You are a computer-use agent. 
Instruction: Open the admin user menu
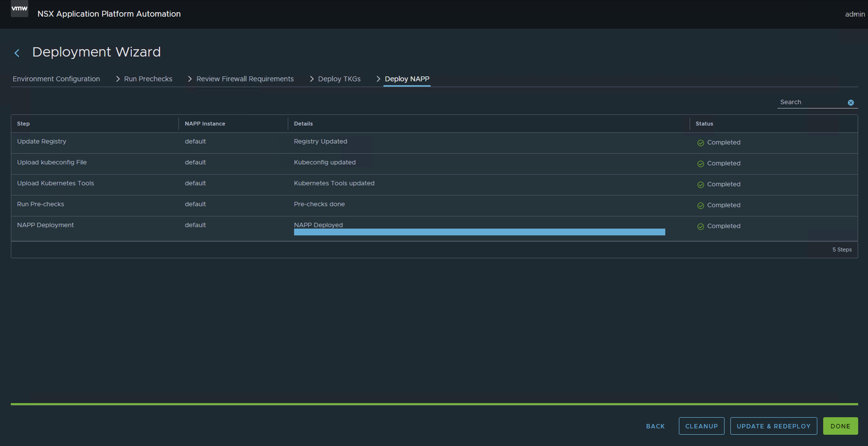click(x=855, y=14)
